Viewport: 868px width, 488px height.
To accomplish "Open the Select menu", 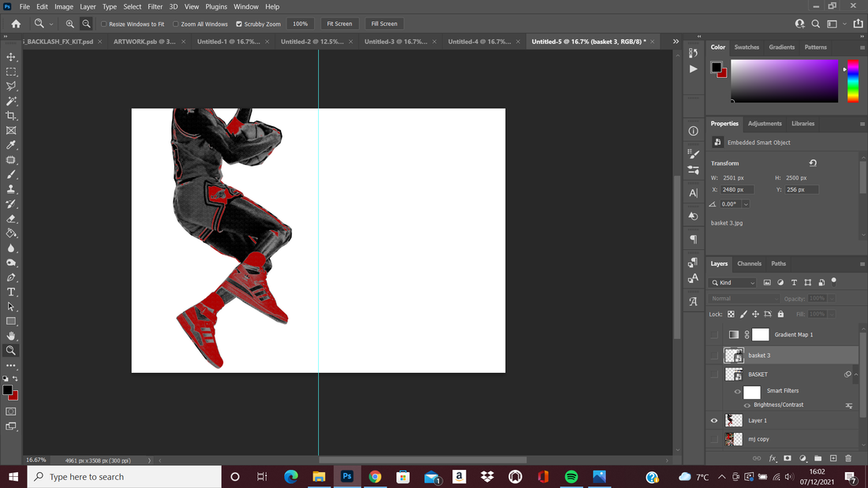I will click(x=133, y=6).
